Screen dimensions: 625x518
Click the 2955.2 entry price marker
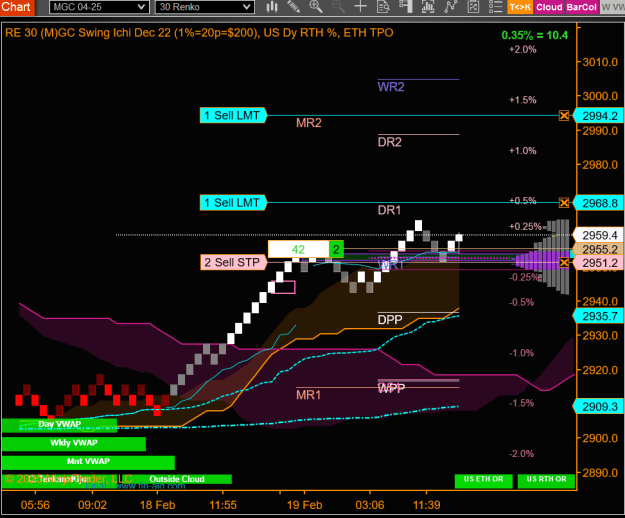(599, 249)
